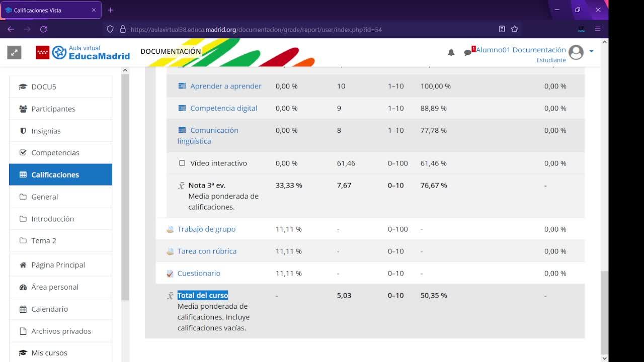Click the Tarea con rúbrica assignment icon
Screen dimensions: 644x362
170,251
